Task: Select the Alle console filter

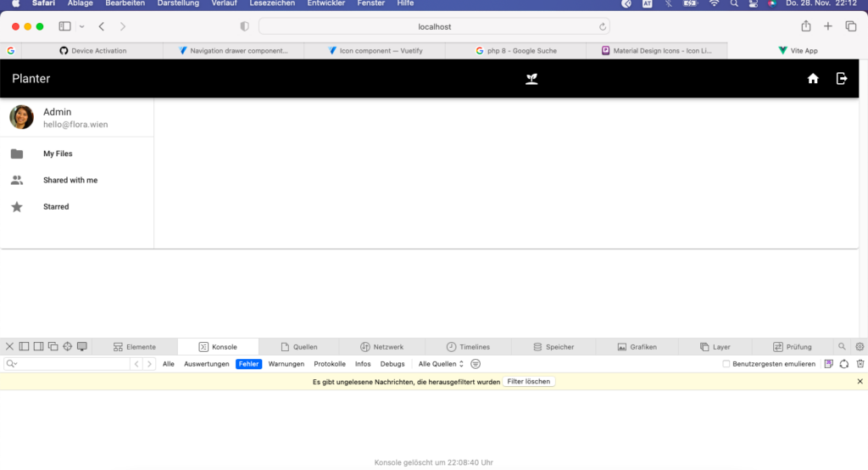Action: point(169,364)
